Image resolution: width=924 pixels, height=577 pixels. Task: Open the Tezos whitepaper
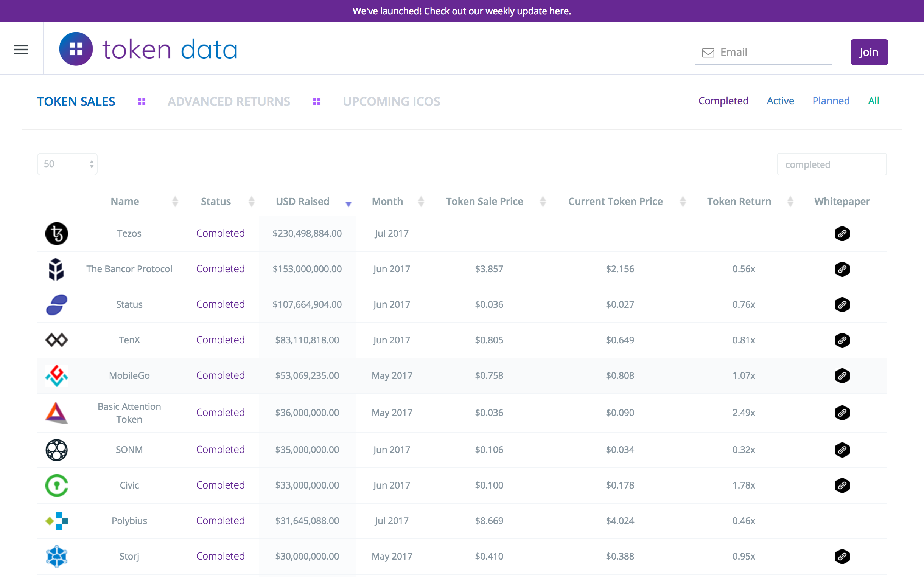click(x=843, y=233)
